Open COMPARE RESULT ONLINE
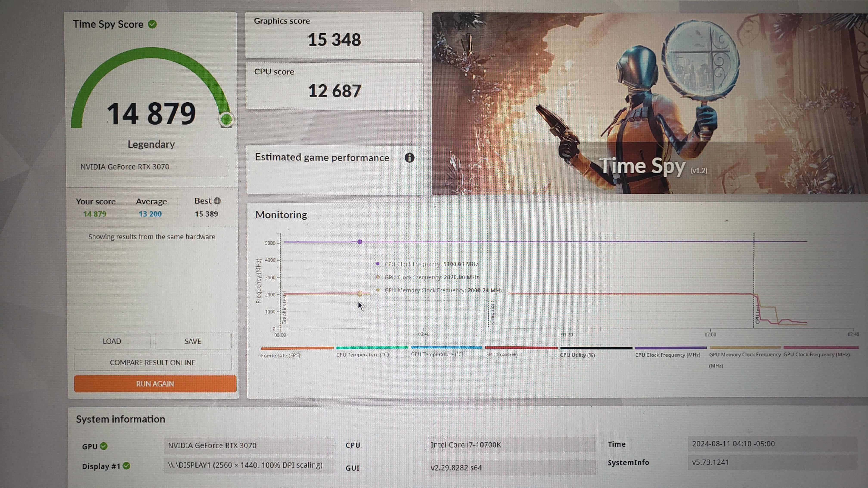 (x=153, y=362)
